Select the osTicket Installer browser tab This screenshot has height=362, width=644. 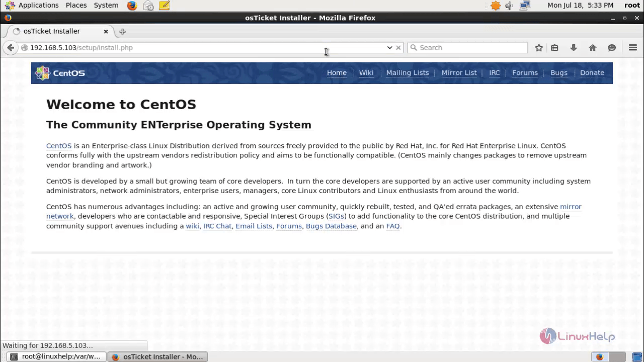click(61, 31)
